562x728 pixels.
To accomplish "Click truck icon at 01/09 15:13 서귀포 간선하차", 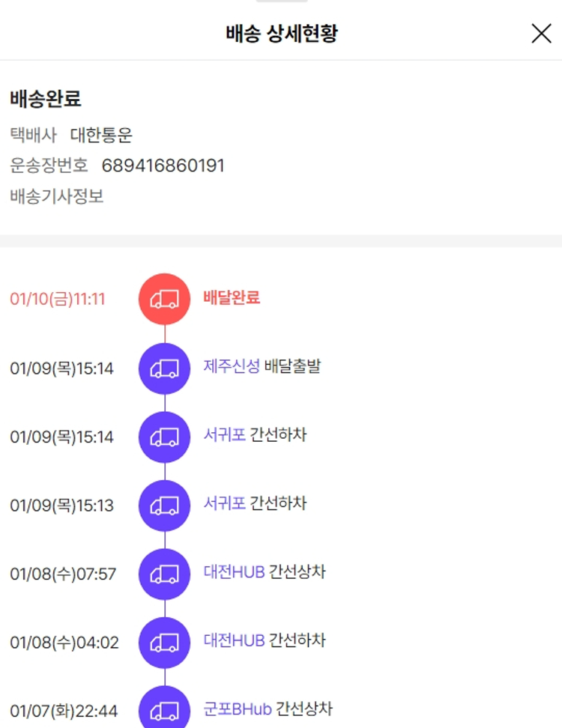I will pos(164,506).
